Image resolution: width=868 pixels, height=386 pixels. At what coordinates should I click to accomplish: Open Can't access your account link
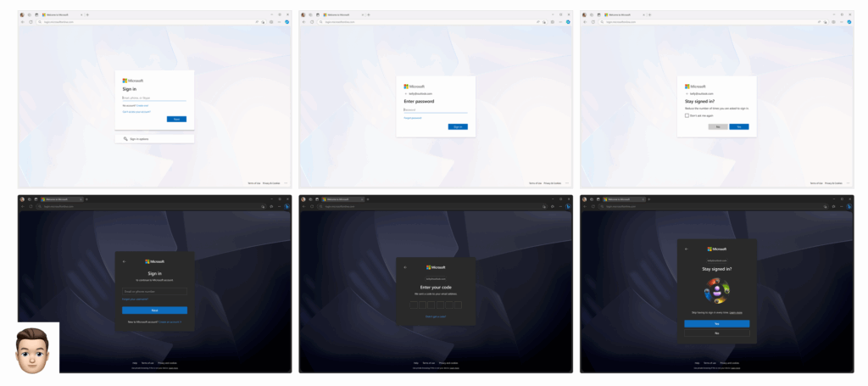click(x=136, y=111)
